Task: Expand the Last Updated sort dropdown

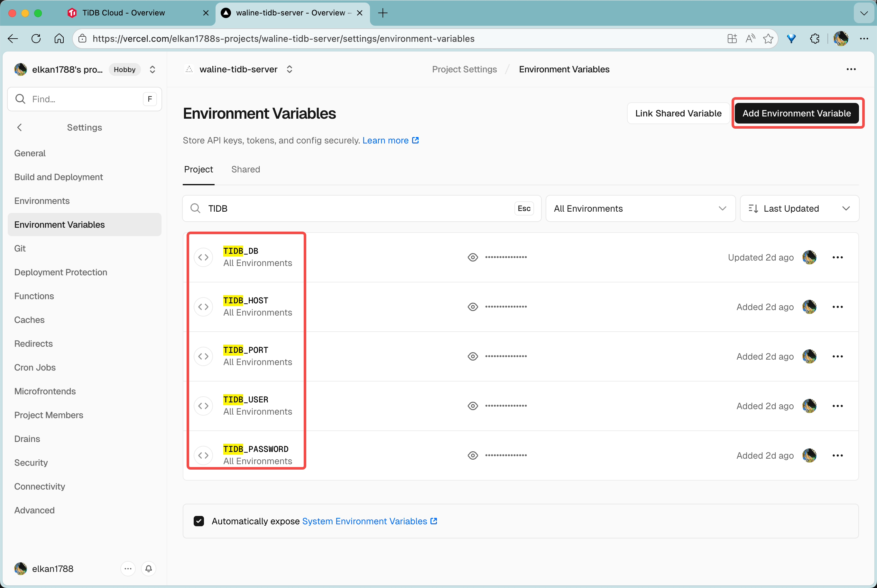Action: coord(799,208)
